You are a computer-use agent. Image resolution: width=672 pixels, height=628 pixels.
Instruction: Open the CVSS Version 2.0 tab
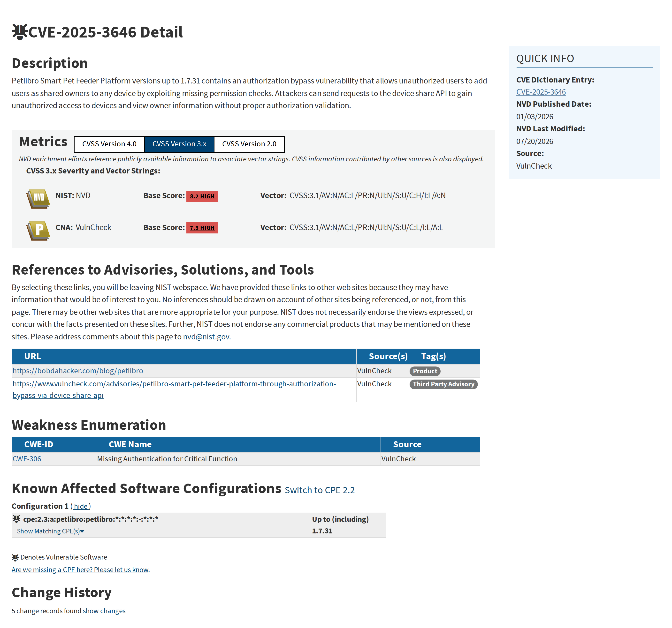(249, 144)
